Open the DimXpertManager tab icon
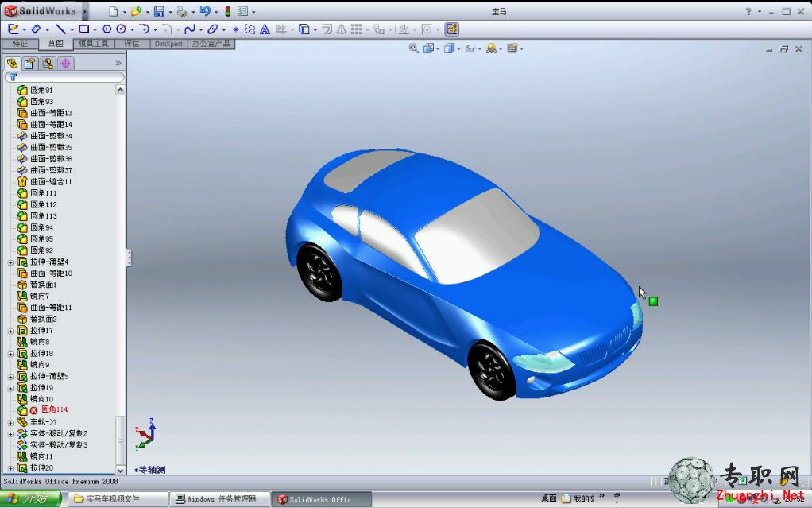812x508 pixels. [x=65, y=64]
